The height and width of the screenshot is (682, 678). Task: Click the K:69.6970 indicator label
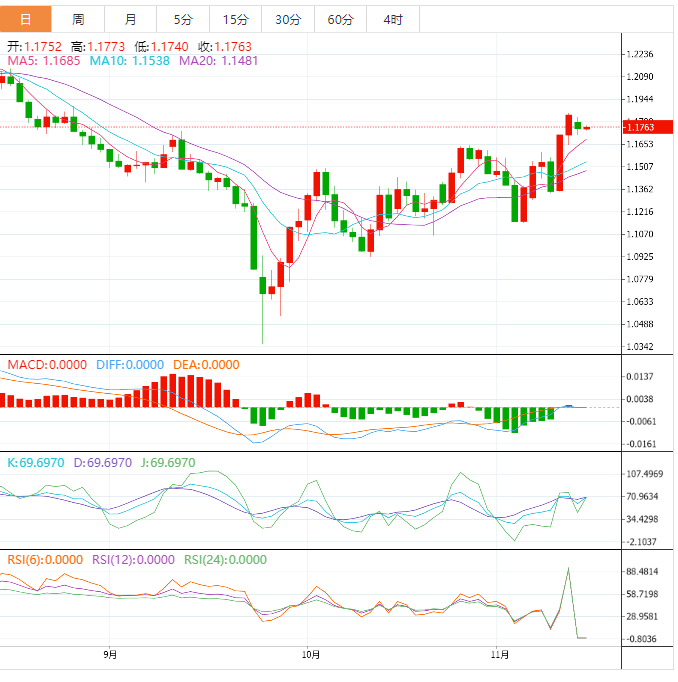(x=36, y=463)
